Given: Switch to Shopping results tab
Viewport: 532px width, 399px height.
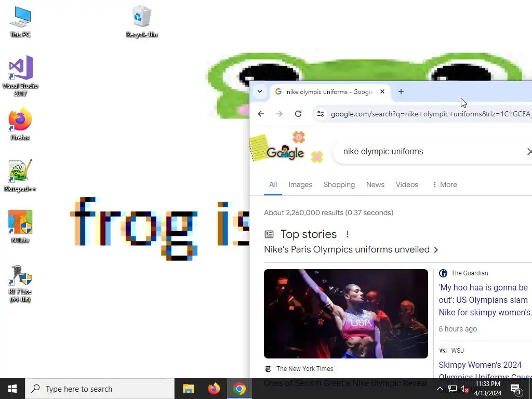Looking at the screenshot, I should pos(339,185).
